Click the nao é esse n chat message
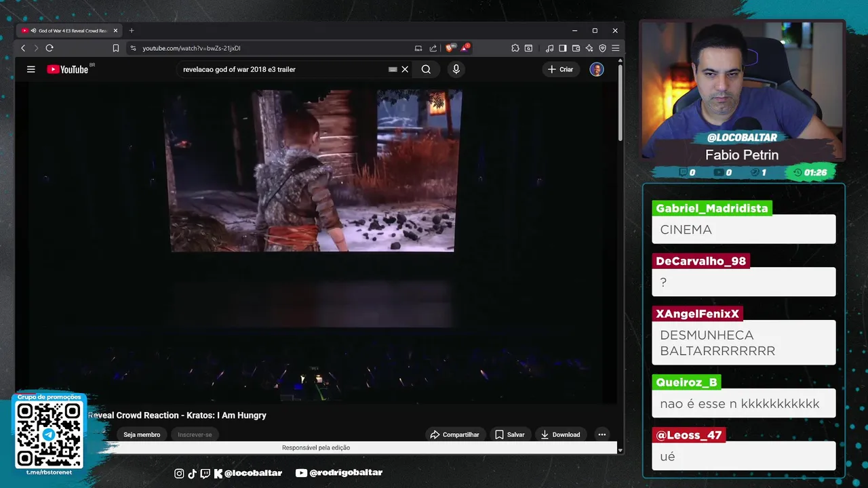This screenshot has height=488, width=868. click(x=744, y=403)
